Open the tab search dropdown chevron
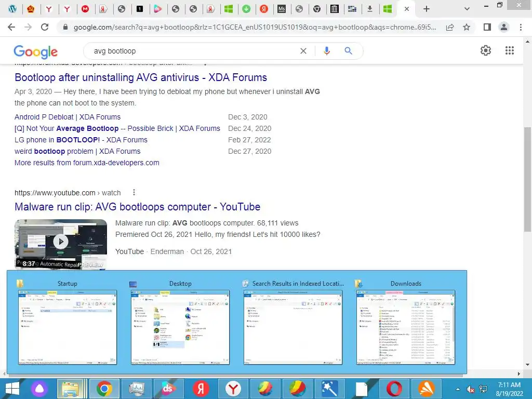 click(x=467, y=9)
